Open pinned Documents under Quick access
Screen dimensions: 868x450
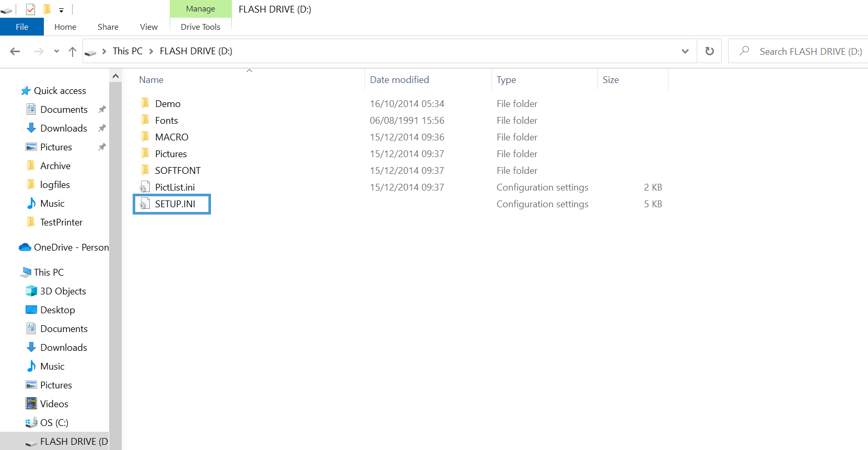coord(64,110)
